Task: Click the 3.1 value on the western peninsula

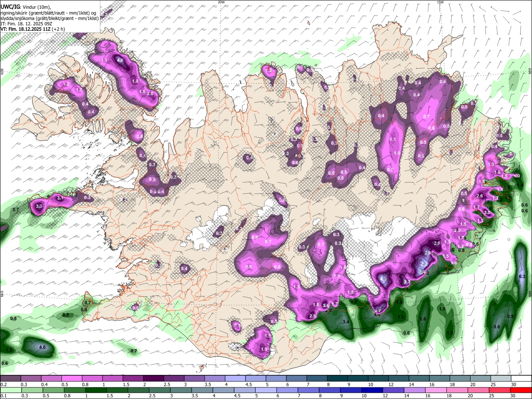Action: (x=60, y=198)
